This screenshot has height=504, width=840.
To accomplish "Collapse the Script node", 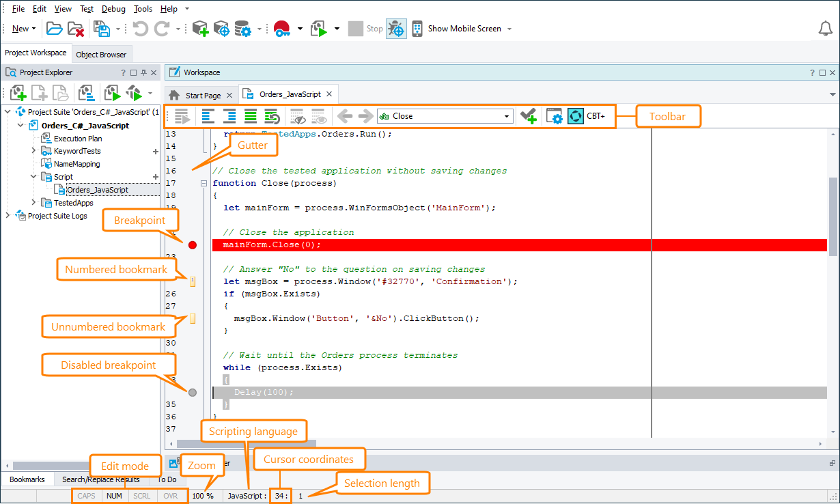I will (x=33, y=176).
